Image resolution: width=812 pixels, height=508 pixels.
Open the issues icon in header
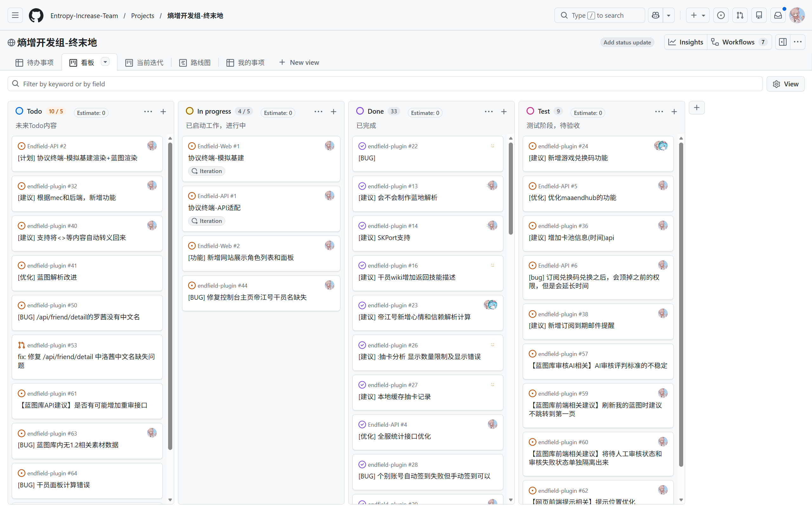click(x=721, y=16)
